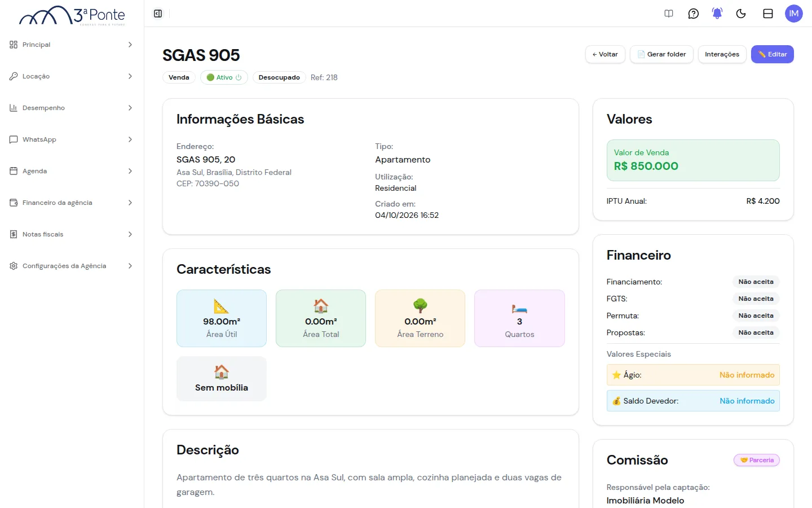
Task: Click the Notas fiscais receipt icon
Action: 14,234
